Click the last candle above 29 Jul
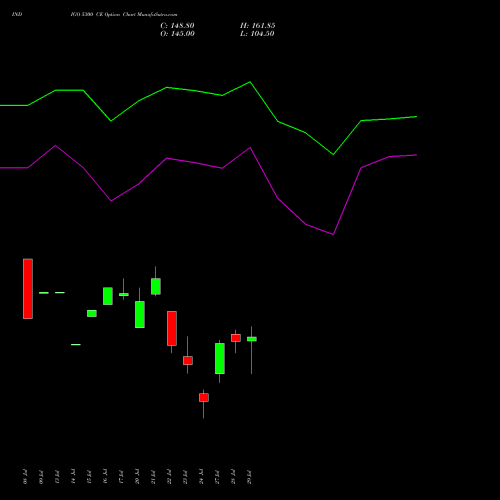This screenshot has height=500, width=500. 252,339
